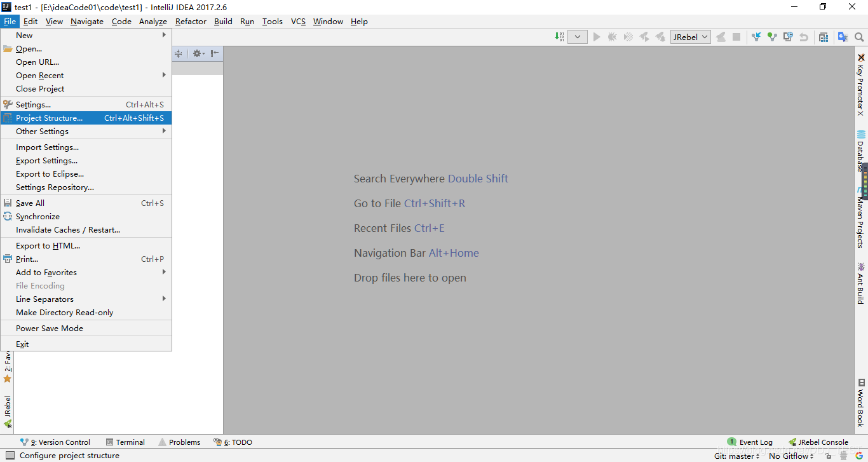
Task: Click the Debug bug icon
Action: pyautogui.click(x=613, y=37)
